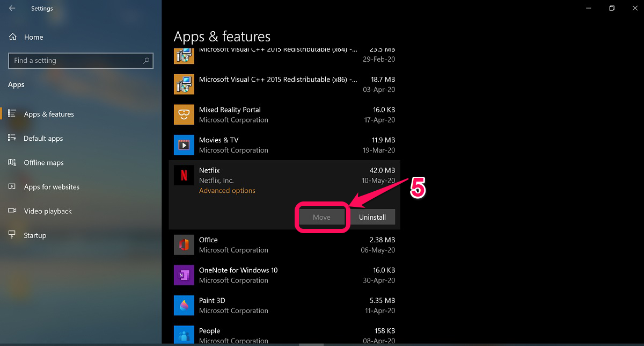Screen dimensions: 644x346
Task: Click the Apps & features page heading
Action: coord(222,37)
